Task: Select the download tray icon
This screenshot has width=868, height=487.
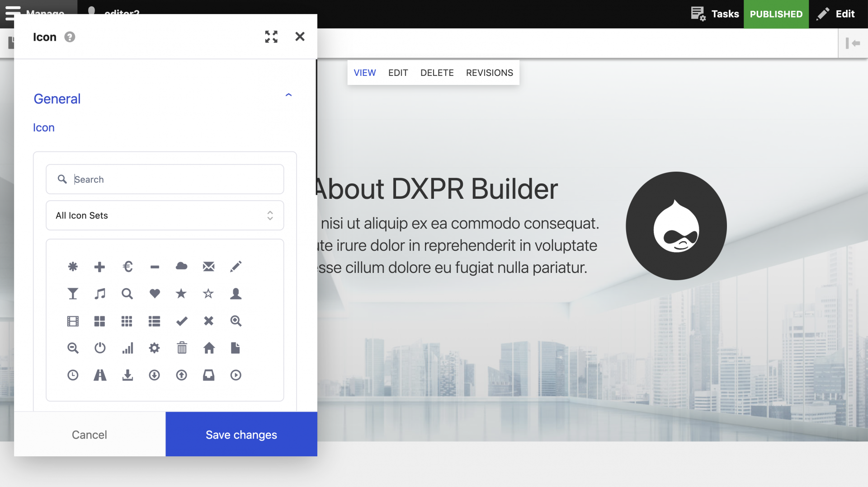Action: point(127,375)
